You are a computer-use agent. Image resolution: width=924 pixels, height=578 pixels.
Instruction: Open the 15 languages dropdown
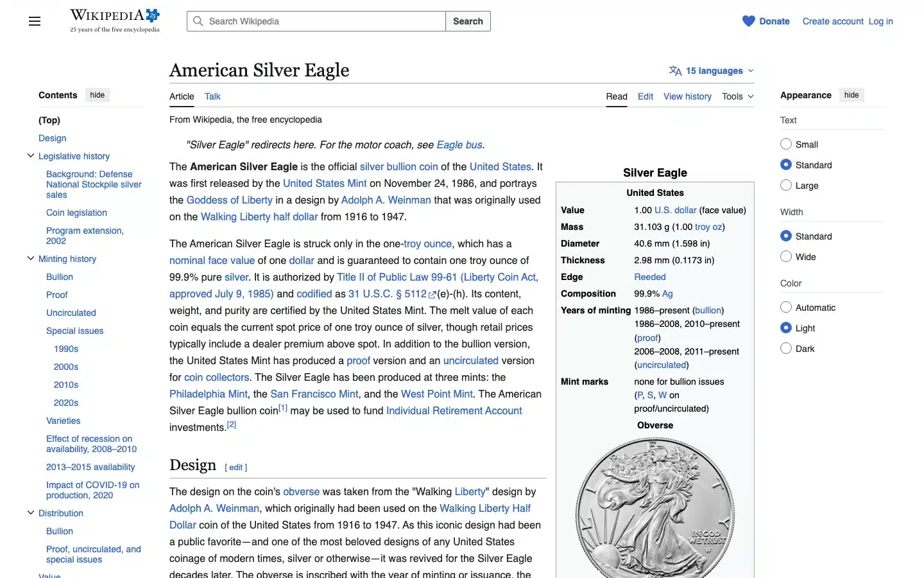coord(712,71)
